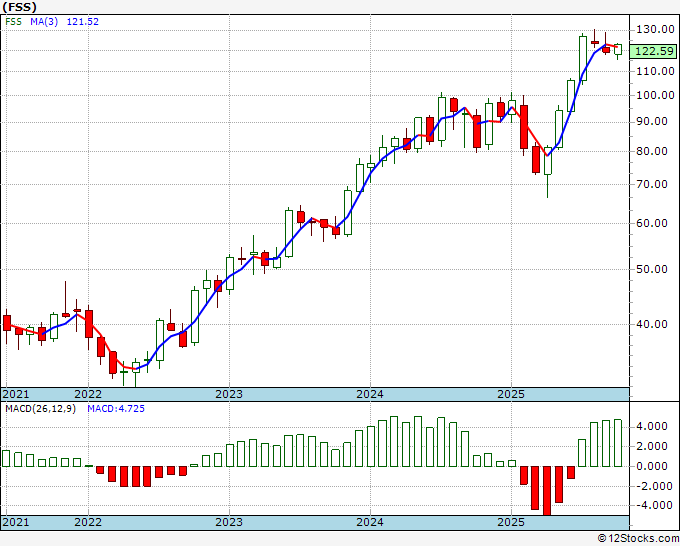Click 2024 on the MACD timeline
Viewport: 680px width, 546px height.
tap(370, 522)
